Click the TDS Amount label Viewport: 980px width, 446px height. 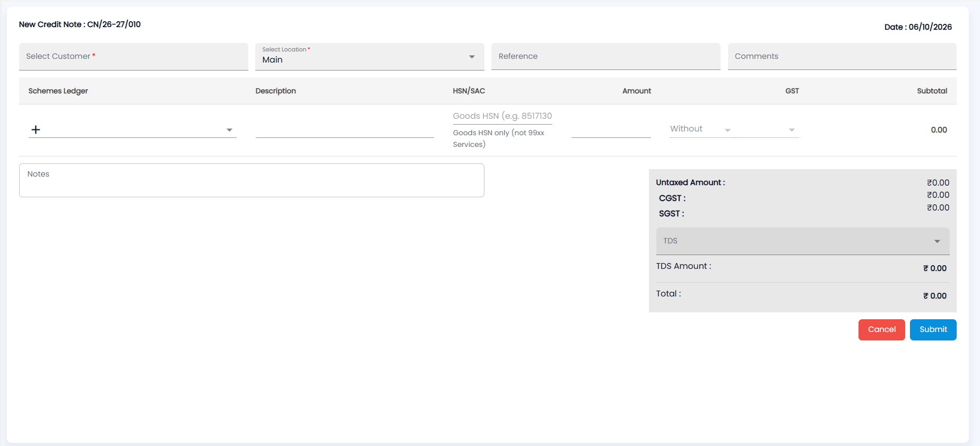(x=683, y=266)
